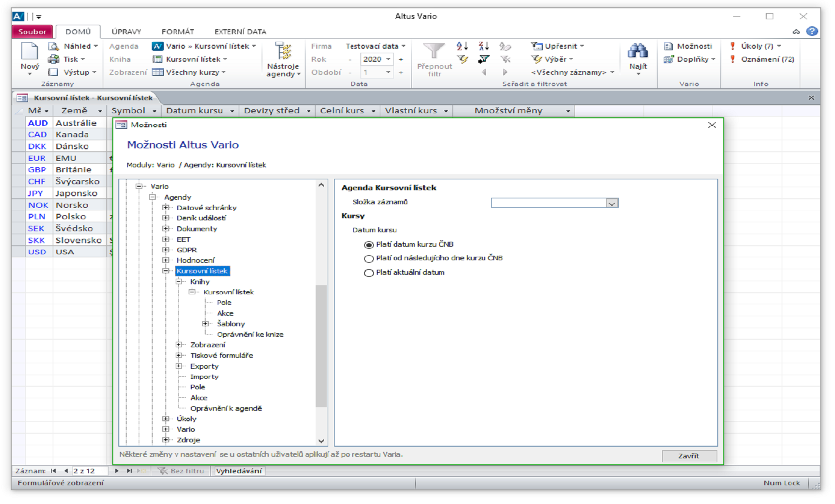Screen dimensions: 835x504
Task: Sort descending with the Z-A icon
Action: click(x=483, y=46)
